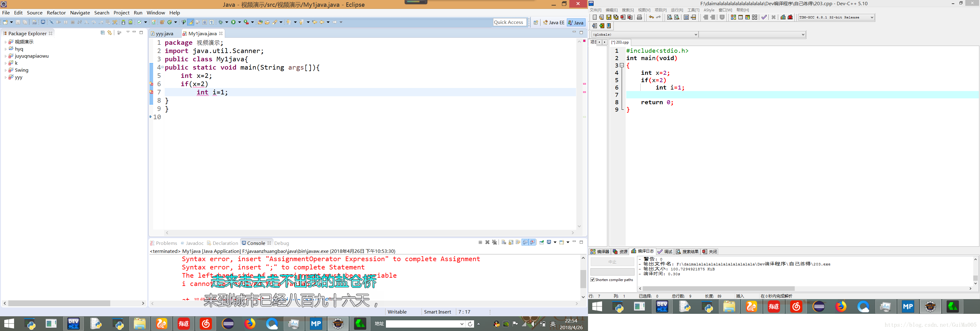The width and height of the screenshot is (980, 331).
Task: Toggle Show Console When Standard Out Changes
Action: (526, 242)
